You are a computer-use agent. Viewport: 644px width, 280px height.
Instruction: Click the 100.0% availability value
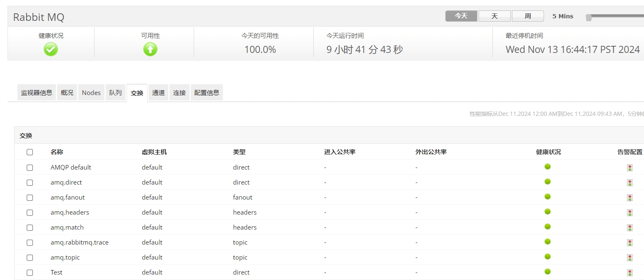pyautogui.click(x=260, y=50)
